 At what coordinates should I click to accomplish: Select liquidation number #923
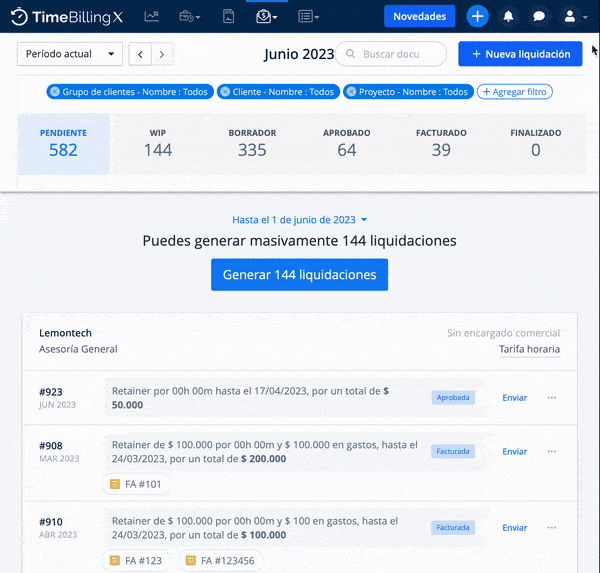click(x=51, y=392)
